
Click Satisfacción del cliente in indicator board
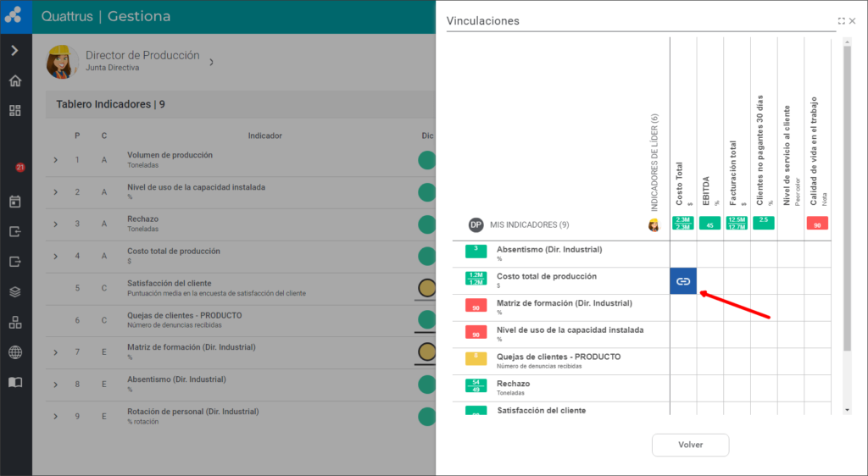169,283
